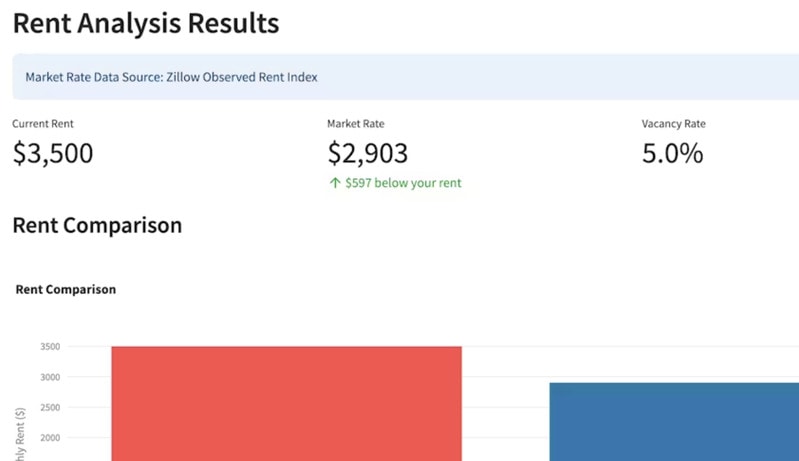Screen dimensions: 799x461
Task: Click the Rent Analysis Results heading
Action: tap(146, 24)
